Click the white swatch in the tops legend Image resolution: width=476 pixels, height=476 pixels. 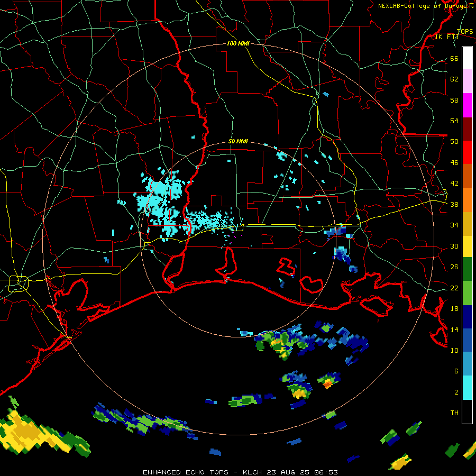pyautogui.click(x=467, y=58)
